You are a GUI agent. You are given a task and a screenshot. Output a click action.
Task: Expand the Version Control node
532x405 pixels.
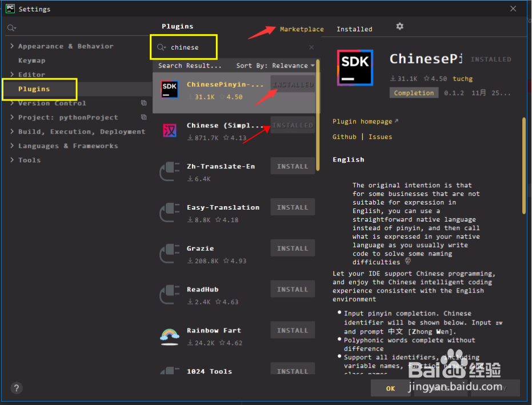(x=12, y=103)
